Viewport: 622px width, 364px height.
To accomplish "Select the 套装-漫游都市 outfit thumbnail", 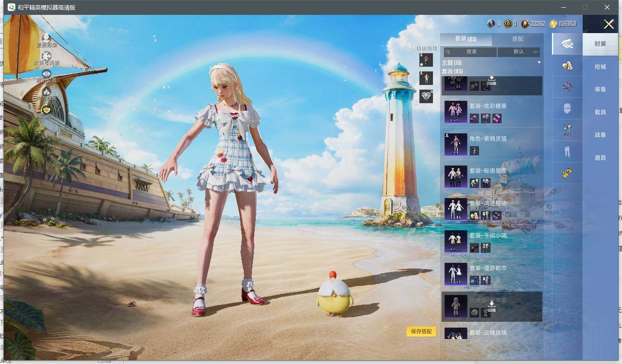I will (x=455, y=274).
